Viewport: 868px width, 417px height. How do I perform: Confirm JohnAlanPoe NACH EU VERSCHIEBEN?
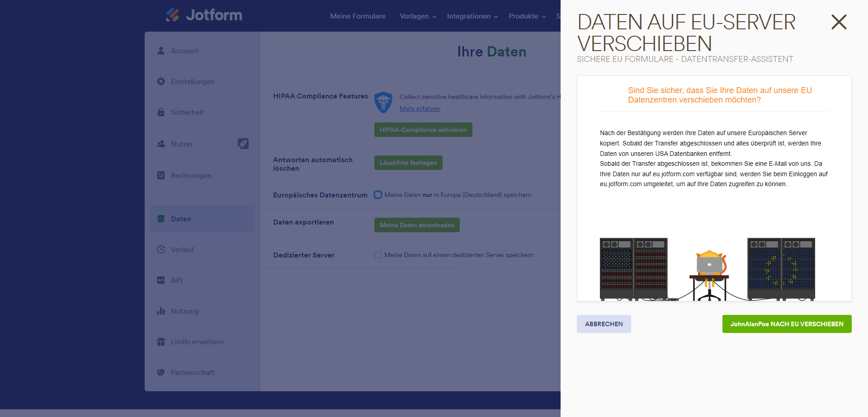coord(787,324)
